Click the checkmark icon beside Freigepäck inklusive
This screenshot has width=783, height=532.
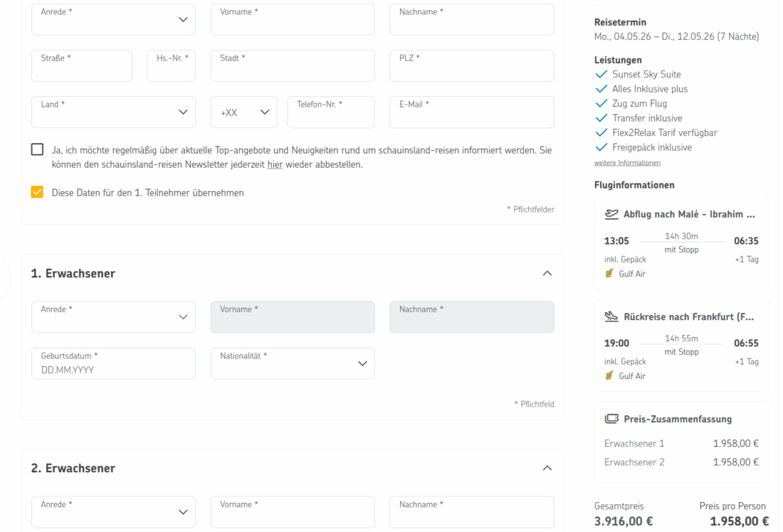click(x=601, y=147)
